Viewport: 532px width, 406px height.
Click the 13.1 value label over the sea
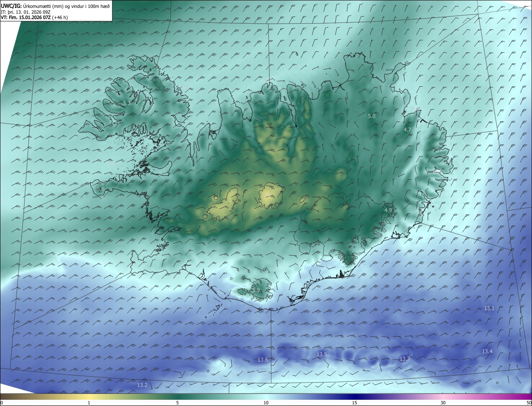489,308
